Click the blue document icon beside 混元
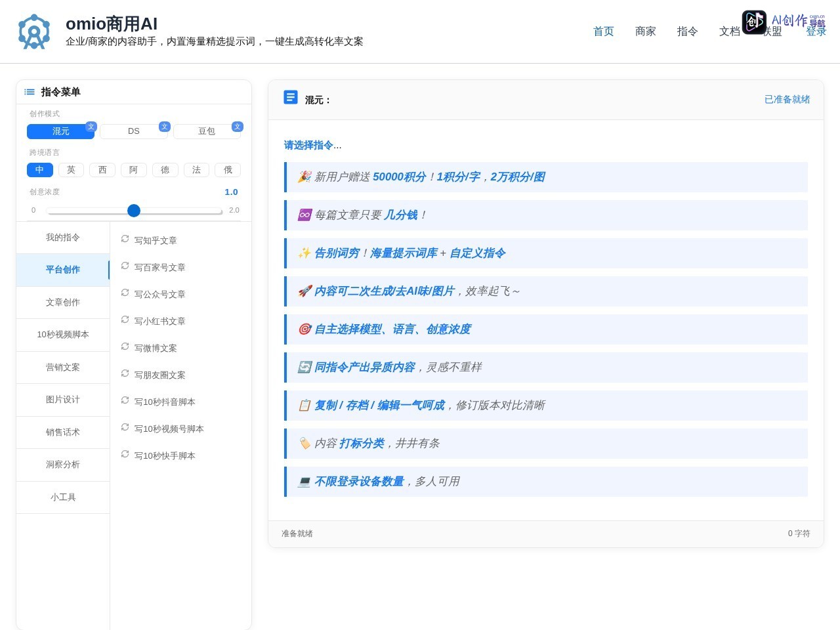 pos(291,97)
